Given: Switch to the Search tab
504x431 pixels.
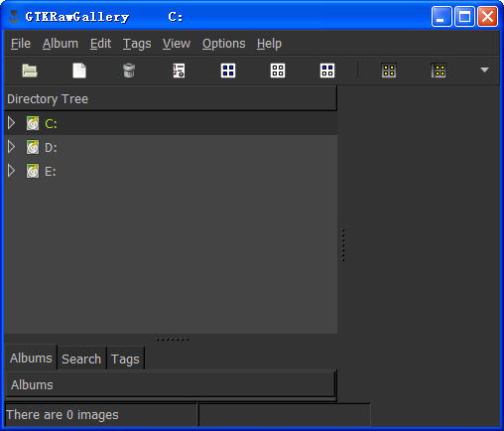Looking at the screenshot, I should (81, 359).
